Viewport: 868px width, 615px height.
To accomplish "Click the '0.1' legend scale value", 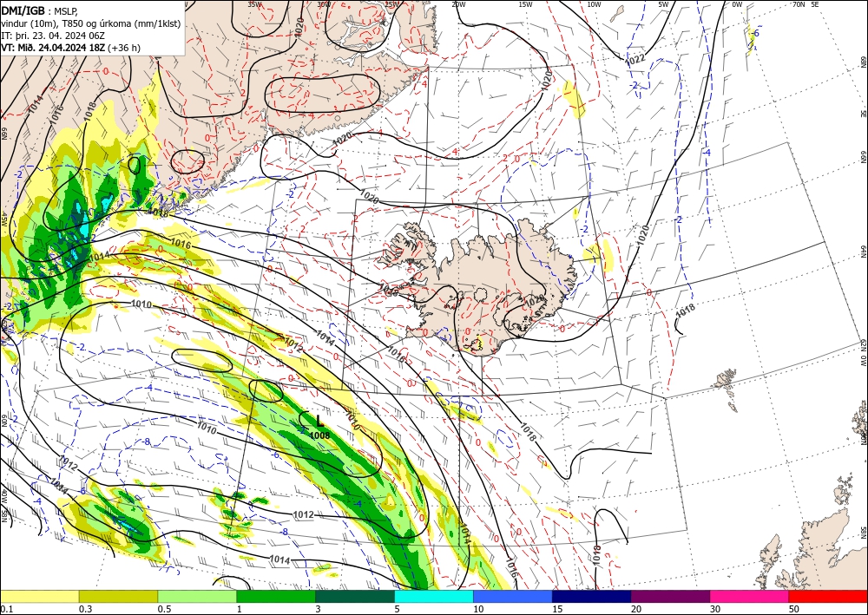I will 7,609.
